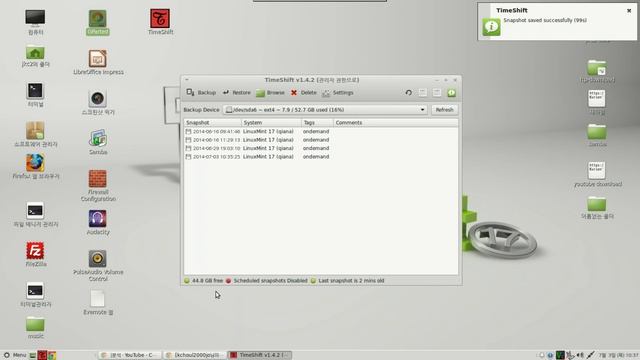Open PulseAudio Volume Control icon
This screenshot has height=360, width=640.
click(98, 266)
